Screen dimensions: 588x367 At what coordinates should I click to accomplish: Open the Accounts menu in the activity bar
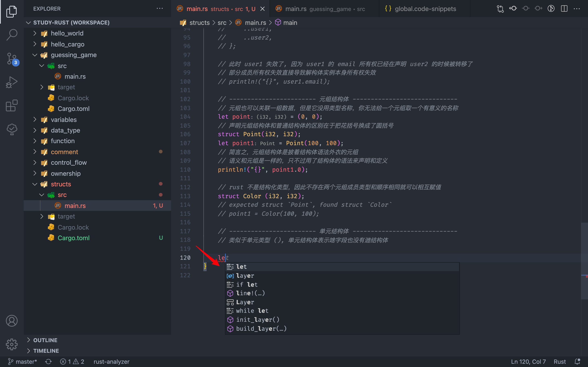coord(12,321)
